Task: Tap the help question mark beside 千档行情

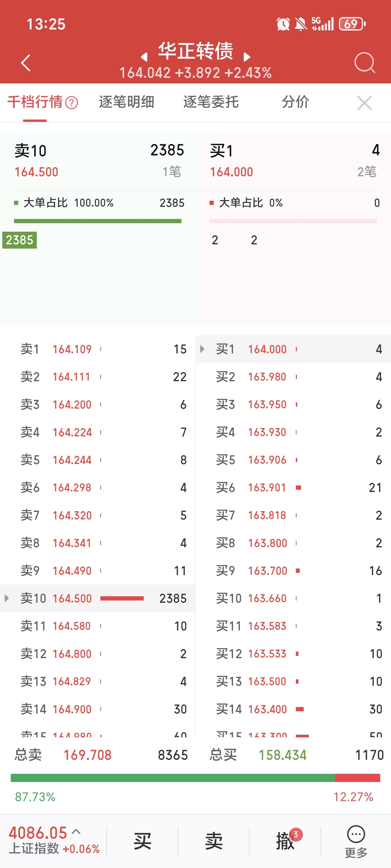Action: pos(71,103)
